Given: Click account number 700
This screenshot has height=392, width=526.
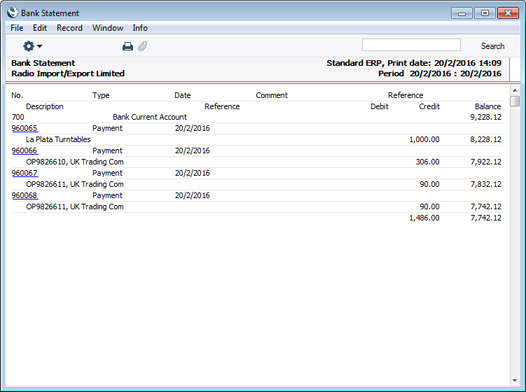Looking at the screenshot, I should pyautogui.click(x=18, y=117).
